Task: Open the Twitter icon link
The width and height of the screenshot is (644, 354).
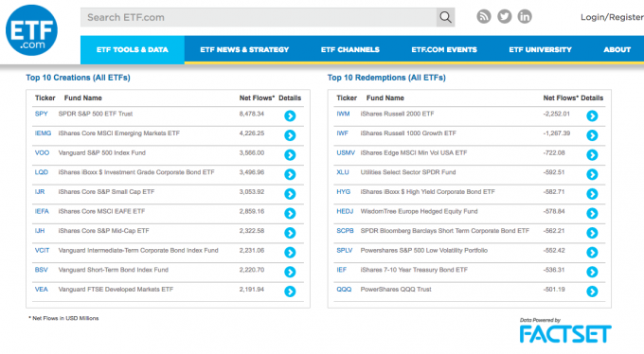Action: [505, 16]
